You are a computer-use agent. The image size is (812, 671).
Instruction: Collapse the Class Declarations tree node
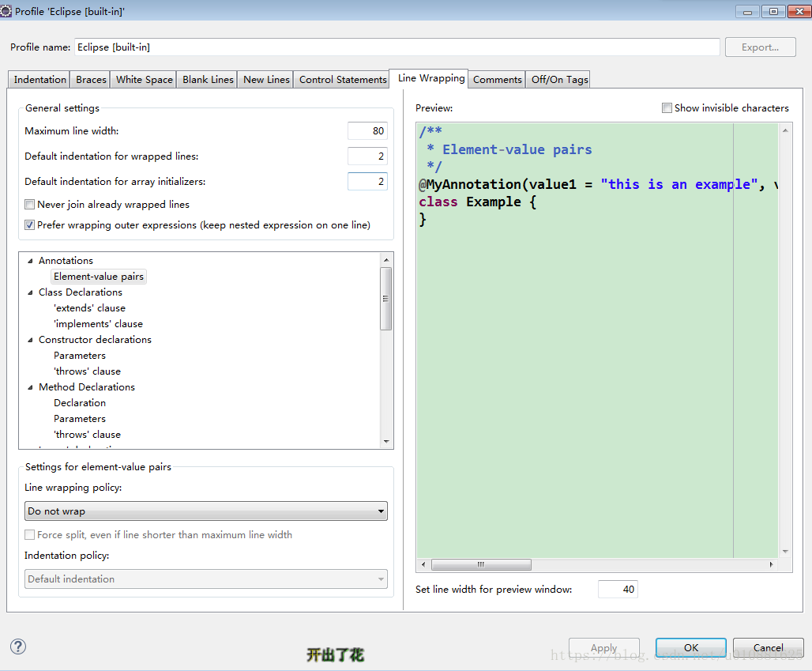click(30, 292)
